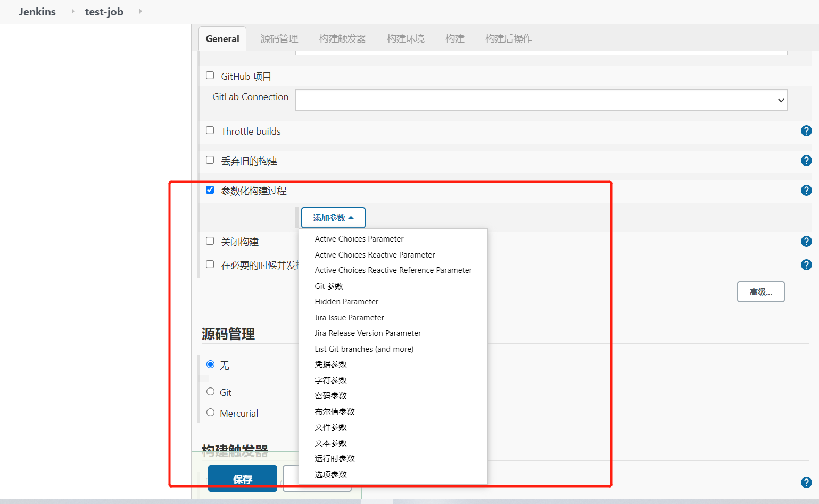Open help icon for 参数化构建过程
The width and height of the screenshot is (819, 504).
(806, 191)
